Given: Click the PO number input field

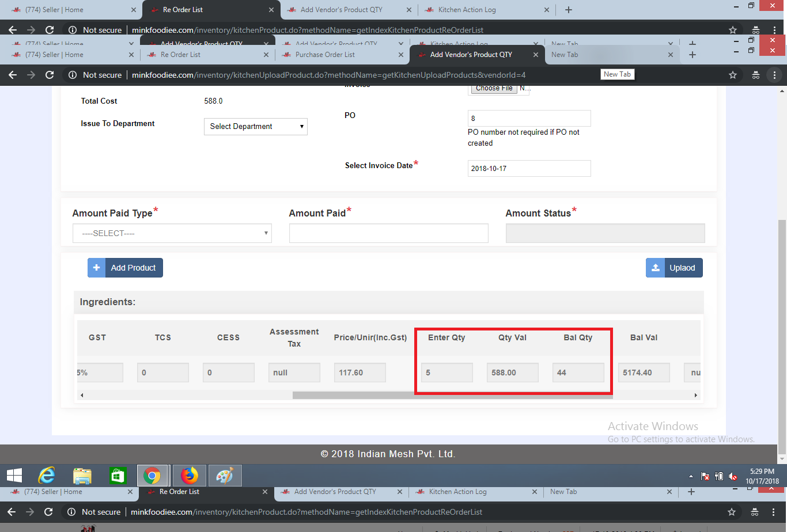Looking at the screenshot, I should click(x=529, y=118).
